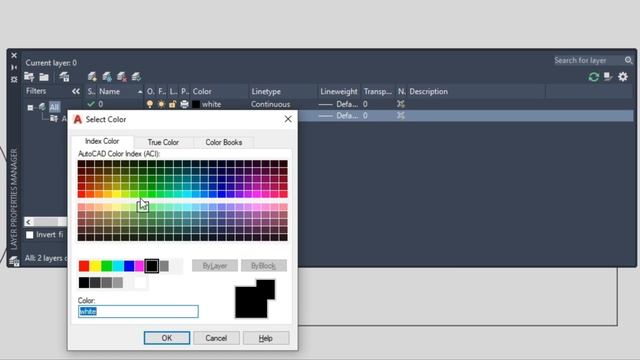Collapse the All filter tree node
The width and height of the screenshot is (640, 360).
30,108
